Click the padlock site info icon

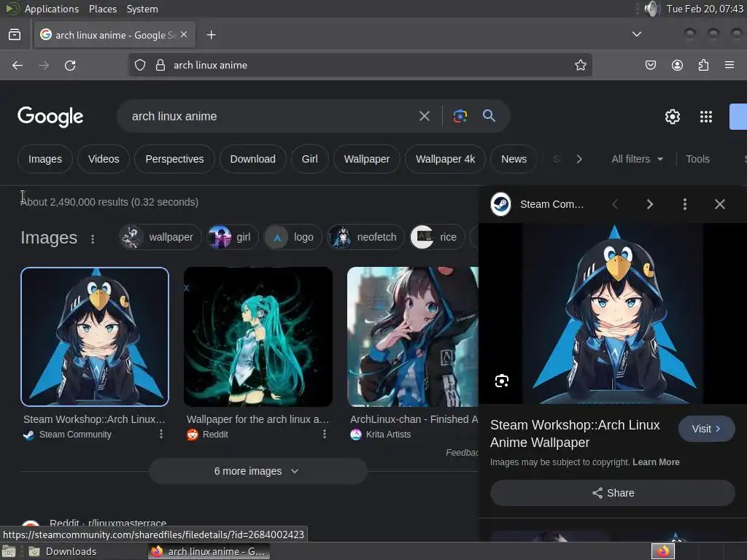tap(160, 65)
